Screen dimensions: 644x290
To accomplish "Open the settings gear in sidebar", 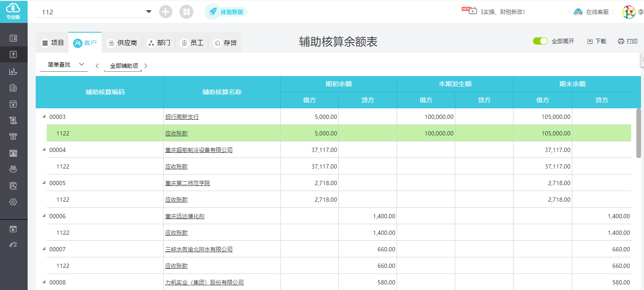I will pyautogui.click(x=13, y=202).
